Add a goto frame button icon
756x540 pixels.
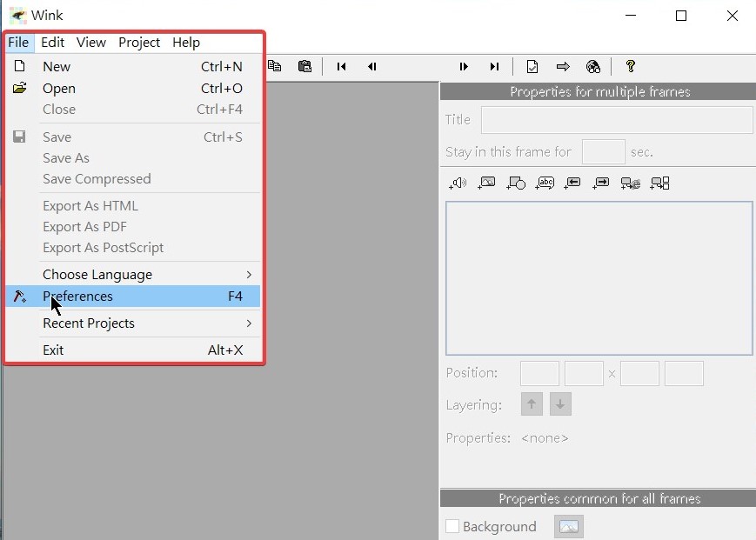pyautogui.click(x=659, y=183)
